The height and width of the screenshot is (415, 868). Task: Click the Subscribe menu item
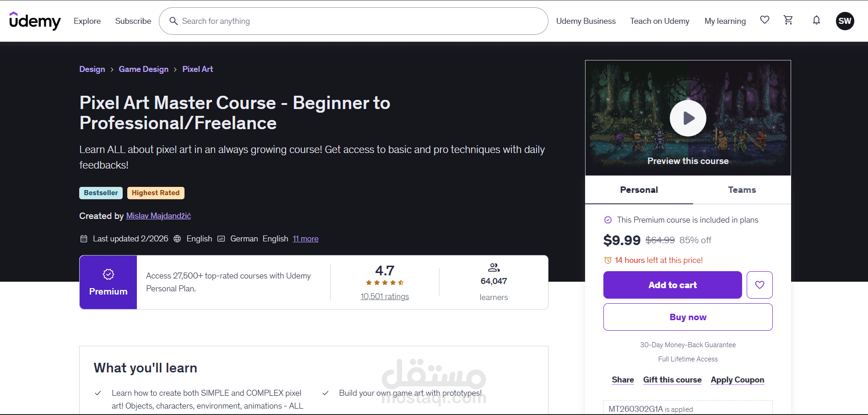(133, 21)
